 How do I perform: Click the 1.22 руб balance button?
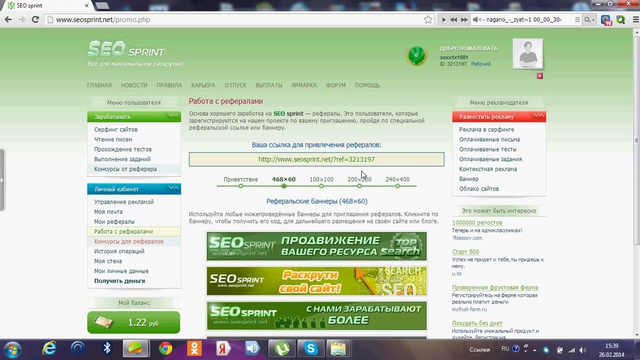click(x=133, y=322)
